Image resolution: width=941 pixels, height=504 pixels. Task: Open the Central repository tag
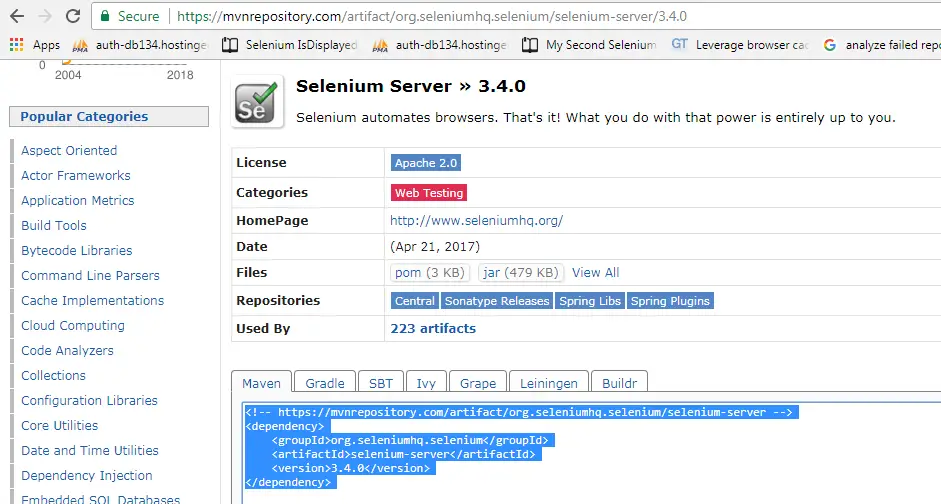[415, 301]
